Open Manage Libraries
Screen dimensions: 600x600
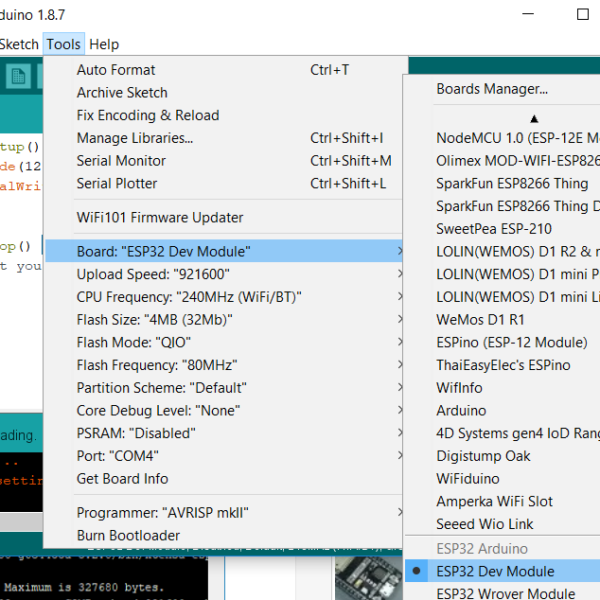[x=223, y=138]
